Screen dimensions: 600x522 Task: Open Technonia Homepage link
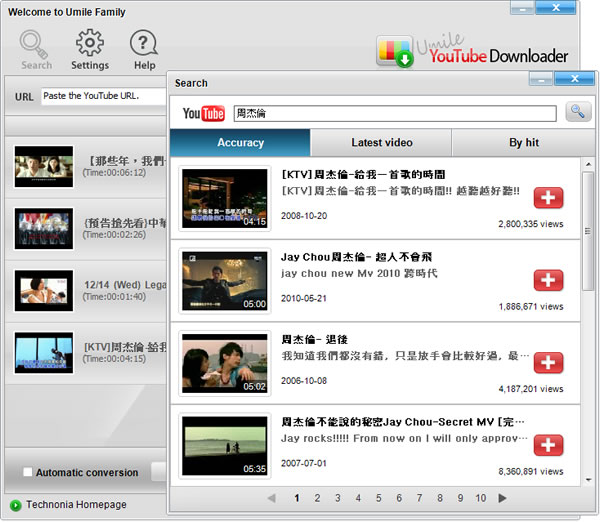click(76, 505)
